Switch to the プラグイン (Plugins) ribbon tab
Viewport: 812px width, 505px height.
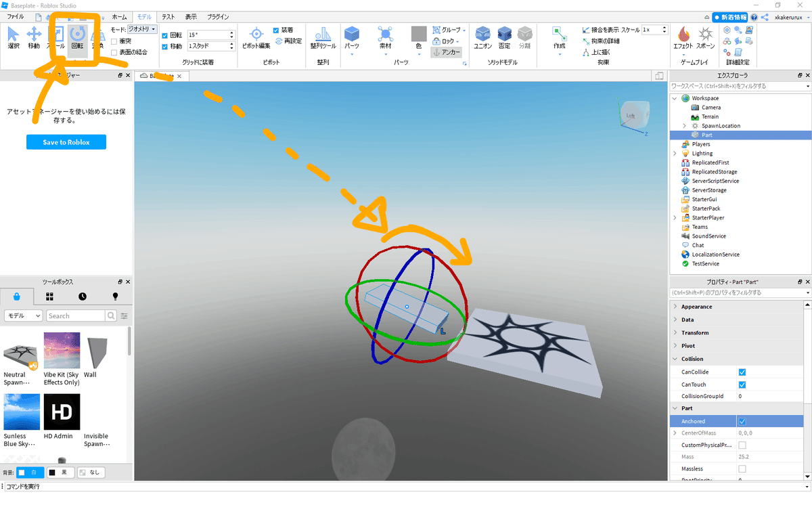217,16
